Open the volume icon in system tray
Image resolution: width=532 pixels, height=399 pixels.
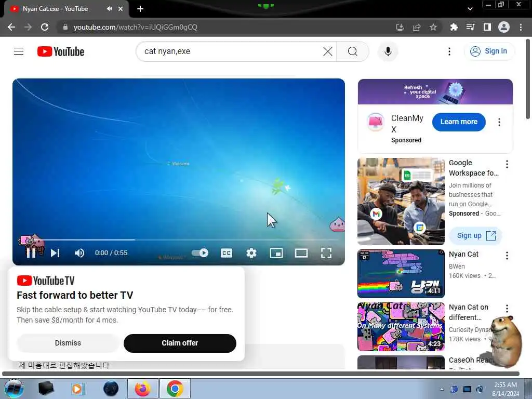[480, 389]
